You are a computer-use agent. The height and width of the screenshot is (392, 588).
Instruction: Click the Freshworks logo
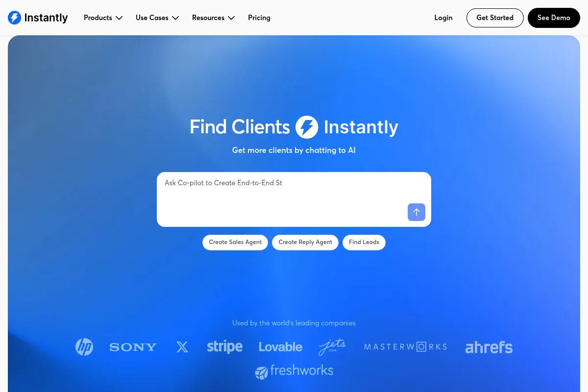(294, 371)
